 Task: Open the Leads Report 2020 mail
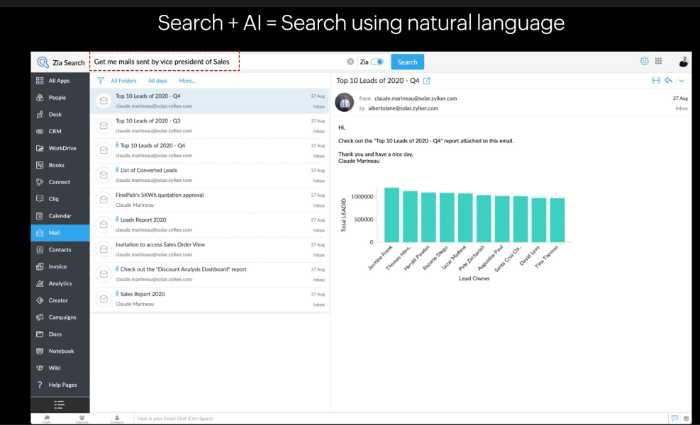210,225
